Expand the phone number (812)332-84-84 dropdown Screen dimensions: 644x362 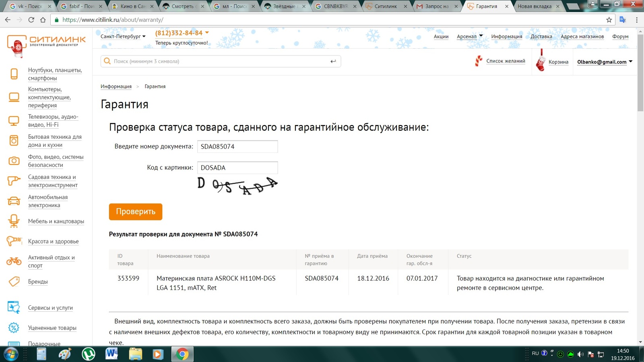(x=182, y=33)
